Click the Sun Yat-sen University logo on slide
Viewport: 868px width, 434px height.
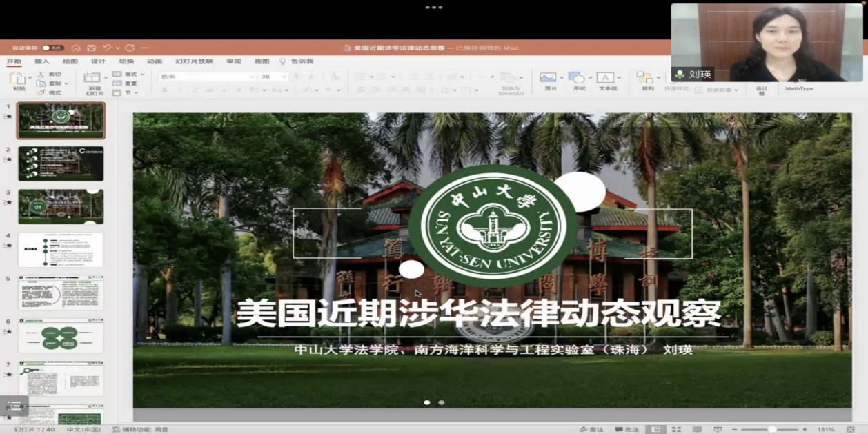pyautogui.click(x=493, y=226)
